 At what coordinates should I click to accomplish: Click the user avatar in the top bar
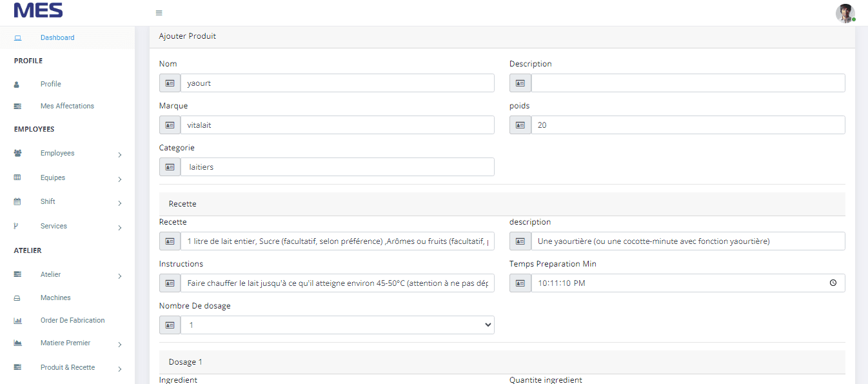click(845, 13)
